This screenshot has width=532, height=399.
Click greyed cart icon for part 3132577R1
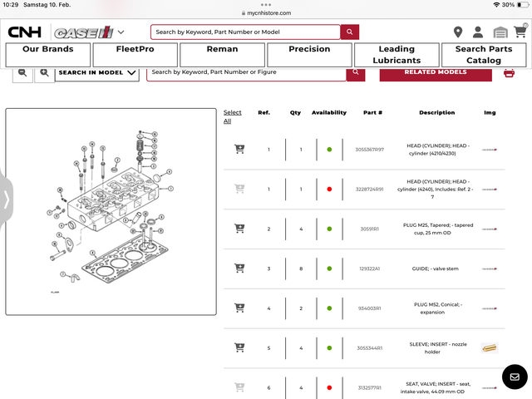point(239,387)
